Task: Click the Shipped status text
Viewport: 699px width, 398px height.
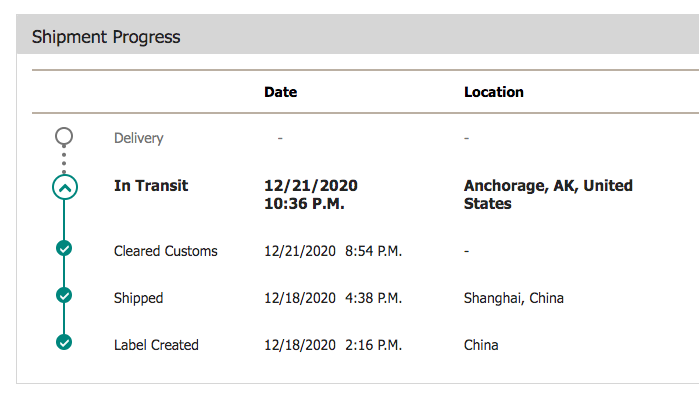Action: click(x=139, y=298)
